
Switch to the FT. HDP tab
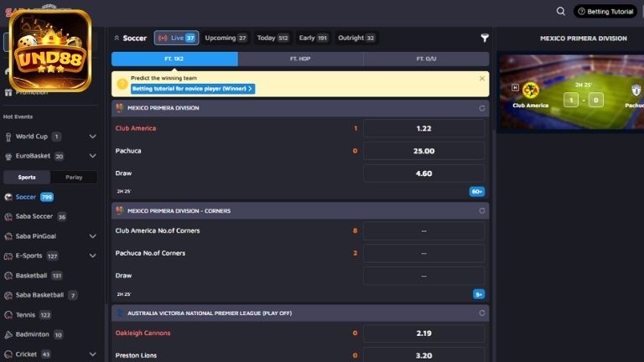(x=300, y=59)
